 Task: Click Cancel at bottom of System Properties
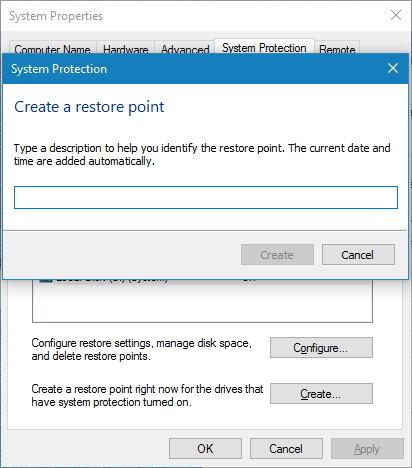coord(286,449)
